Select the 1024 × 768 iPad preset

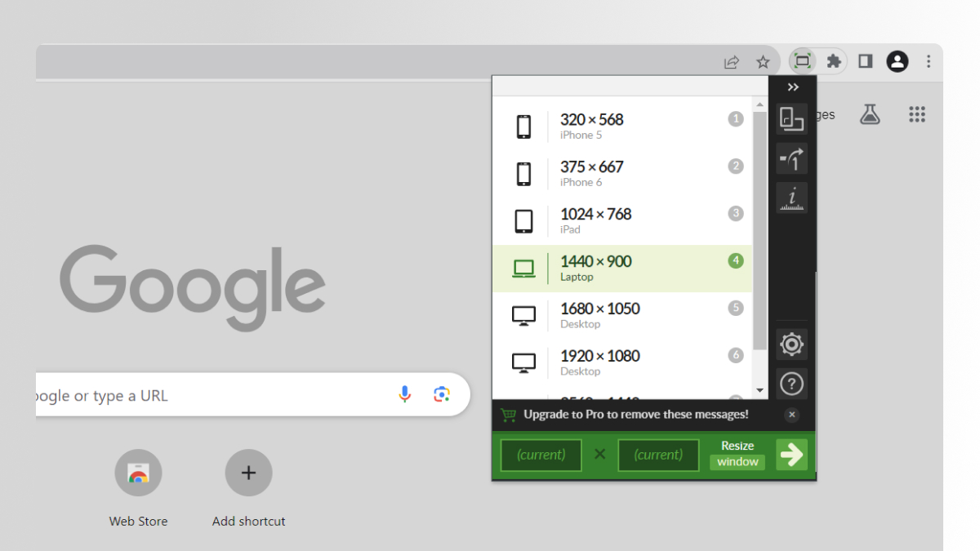click(622, 221)
